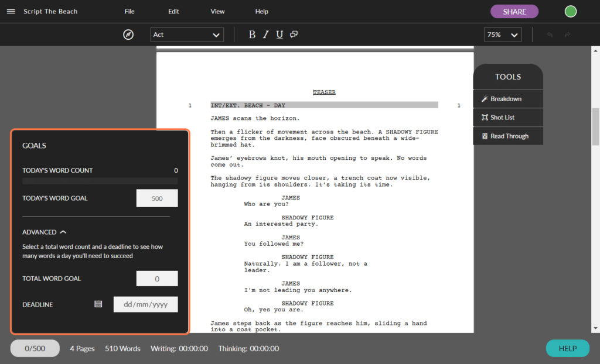Image resolution: width=600 pixels, height=364 pixels.
Task: Open the hamburger menu
Action: coord(11,12)
